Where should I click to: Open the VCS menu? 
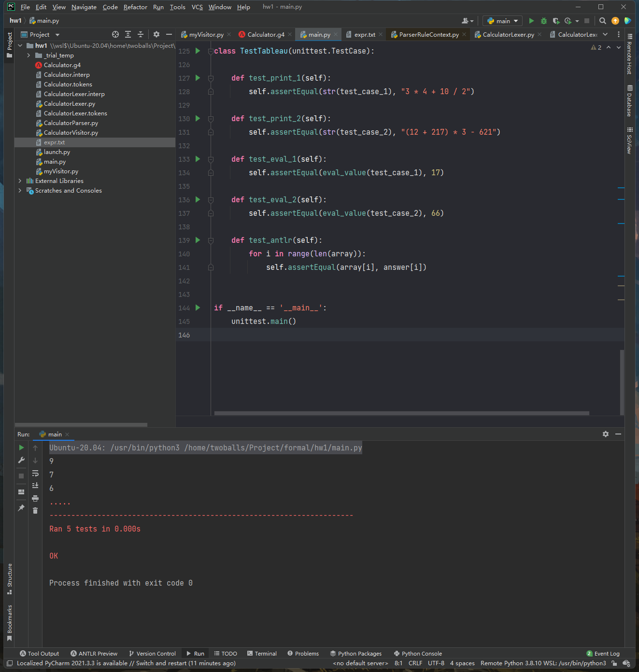tap(197, 7)
